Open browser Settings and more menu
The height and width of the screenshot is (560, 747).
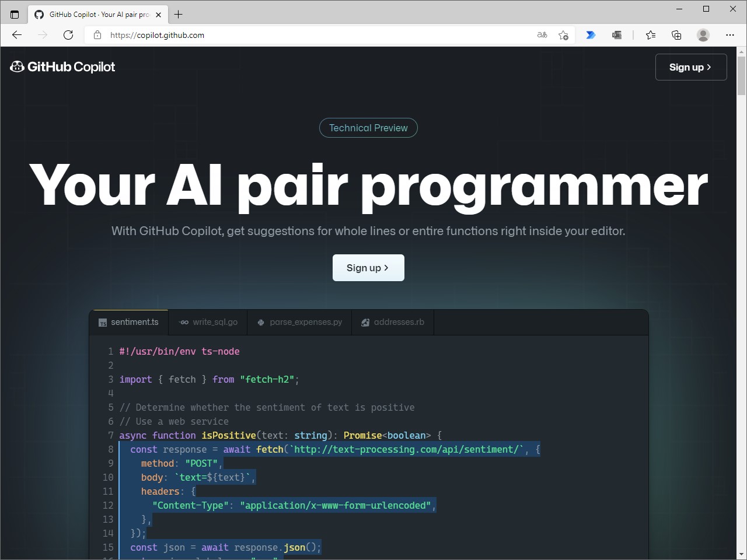[730, 35]
